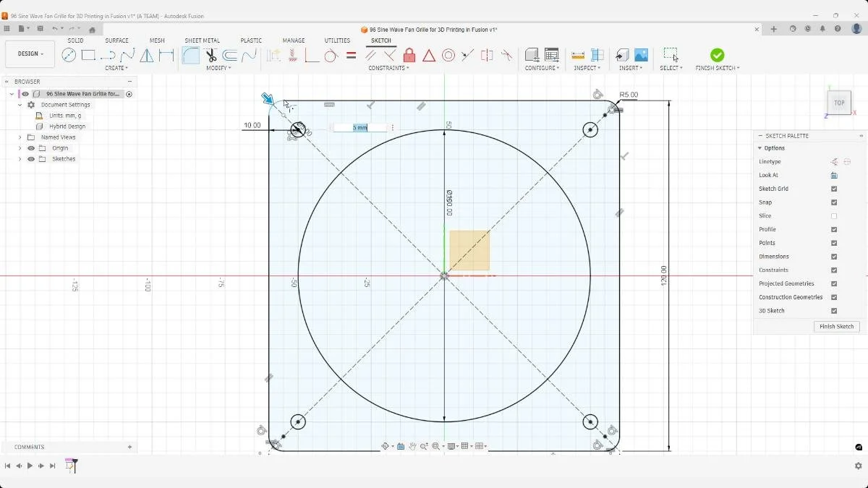Activate the Fix/UnFix constraint lock icon
Viewport: 868px width, 488px height.
[410, 55]
